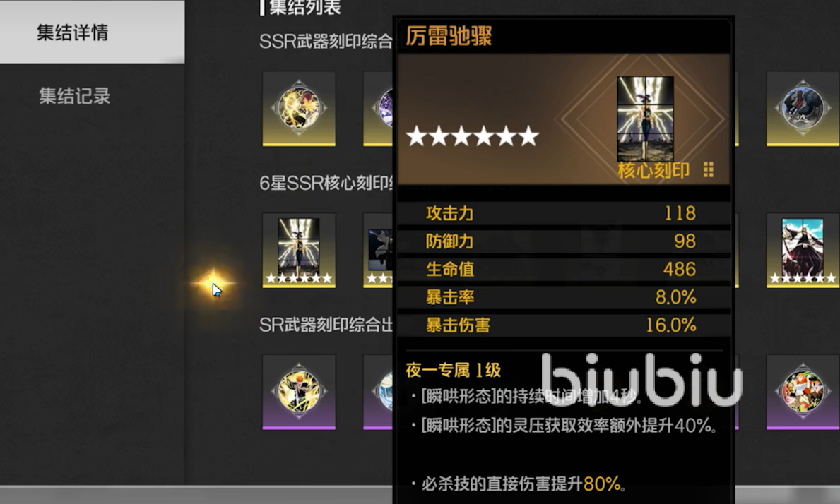Select the 攻击力 118 stat row

coord(564,213)
